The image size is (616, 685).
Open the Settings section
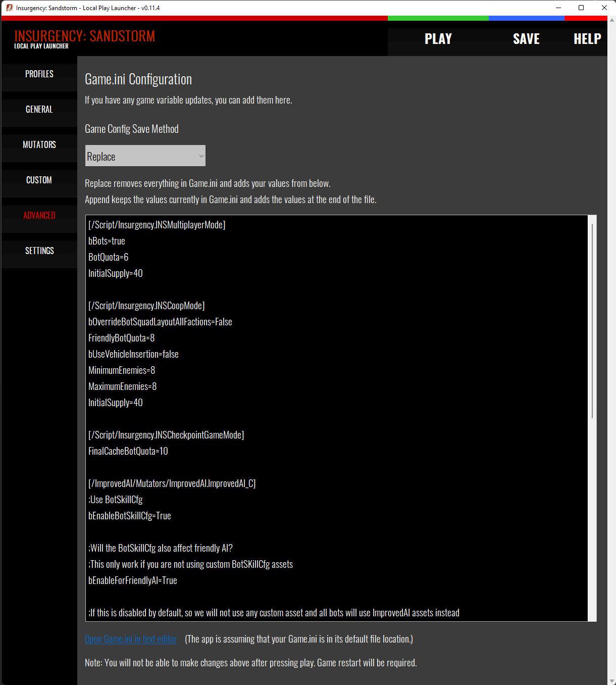(x=39, y=251)
